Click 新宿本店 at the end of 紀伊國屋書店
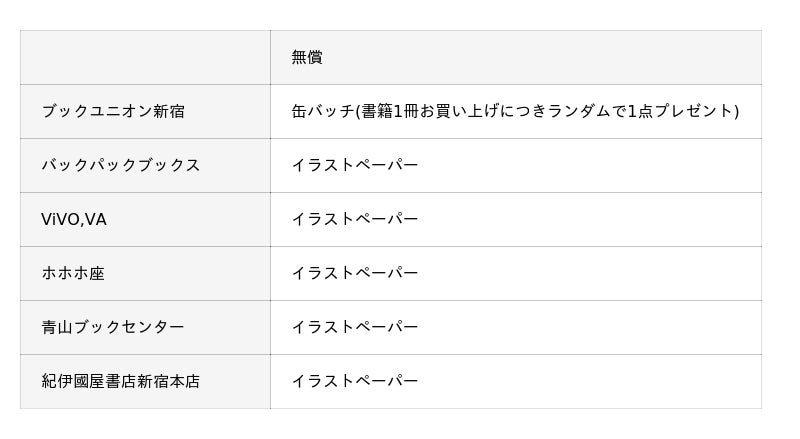Screen dimensions: 800x439 point(168,381)
